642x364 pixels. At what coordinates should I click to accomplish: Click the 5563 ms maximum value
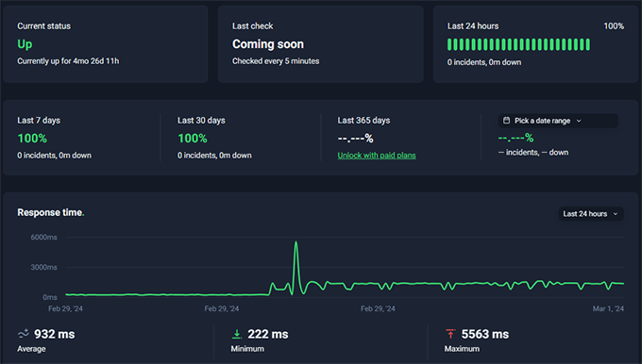point(485,334)
